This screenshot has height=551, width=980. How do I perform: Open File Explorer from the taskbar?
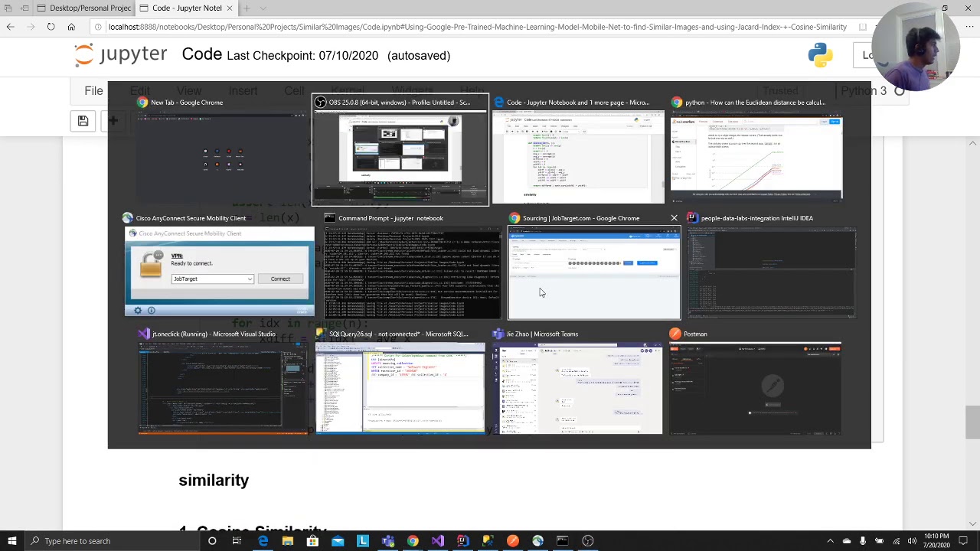(287, 541)
